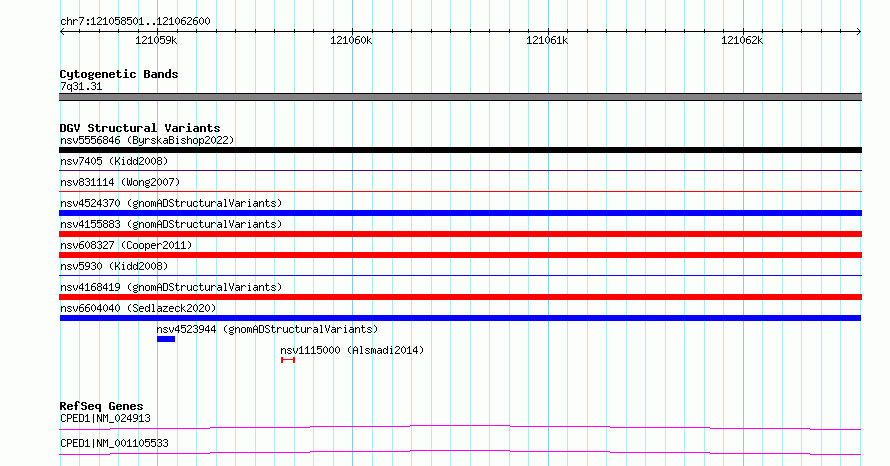The width and height of the screenshot is (890, 466).
Task: Click the blue bar under nsv4524370
Action: tap(460, 213)
